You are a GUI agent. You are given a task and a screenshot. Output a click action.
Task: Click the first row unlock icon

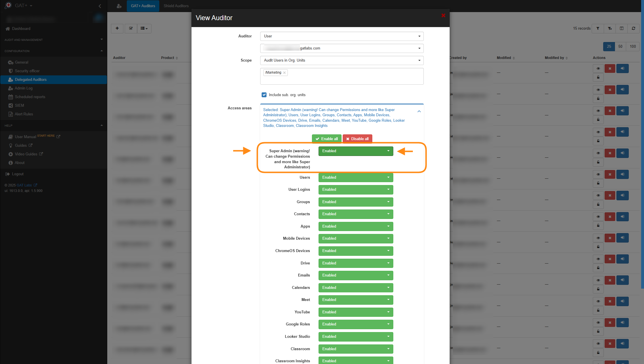[x=598, y=77]
